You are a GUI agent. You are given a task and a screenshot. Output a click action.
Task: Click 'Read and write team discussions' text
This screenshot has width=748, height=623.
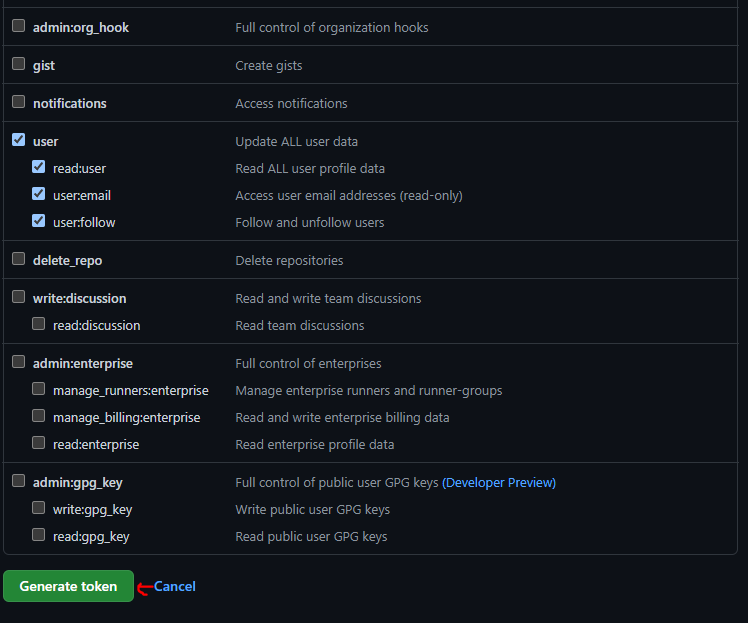click(328, 299)
